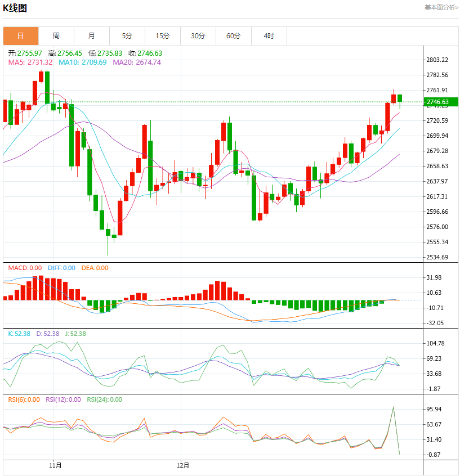Click the 2720.59 price axis label
460x476 pixels.
pyautogui.click(x=437, y=120)
